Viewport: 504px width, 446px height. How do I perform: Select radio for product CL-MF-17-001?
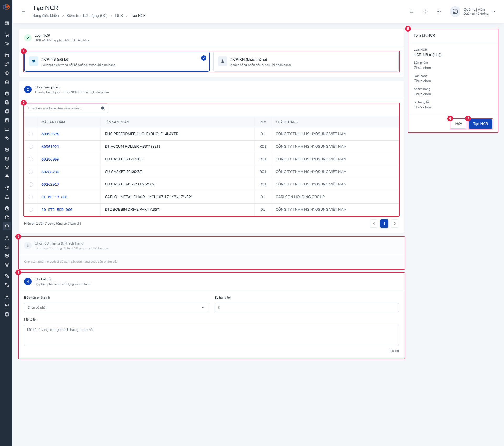[31, 197]
